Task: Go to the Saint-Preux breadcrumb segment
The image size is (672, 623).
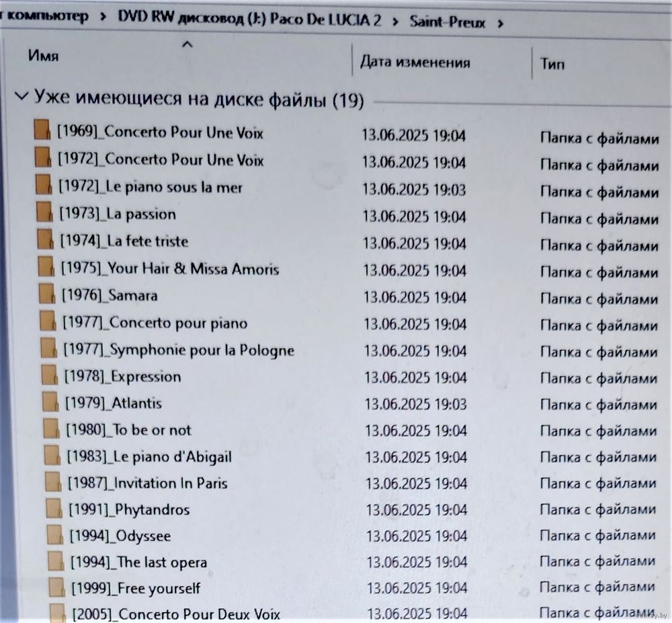Action: coord(447,22)
